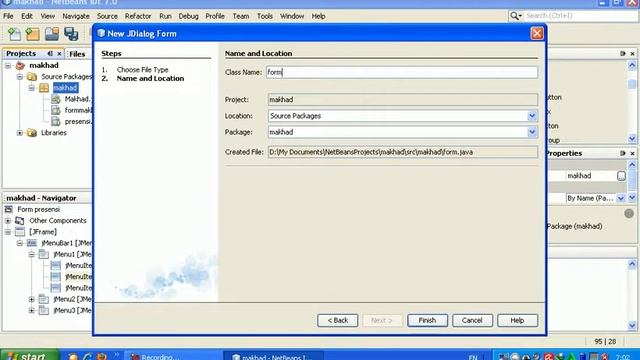Collapse the jMenuBar1 node
This screenshot has height=360, width=640.
[x=20, y=243]
